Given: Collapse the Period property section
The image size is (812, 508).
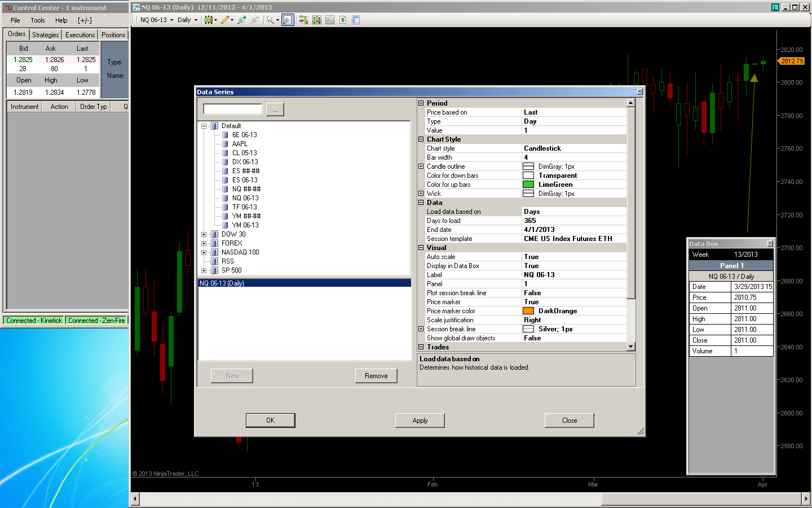Looking at the screenshot, I should coord(421,103).
